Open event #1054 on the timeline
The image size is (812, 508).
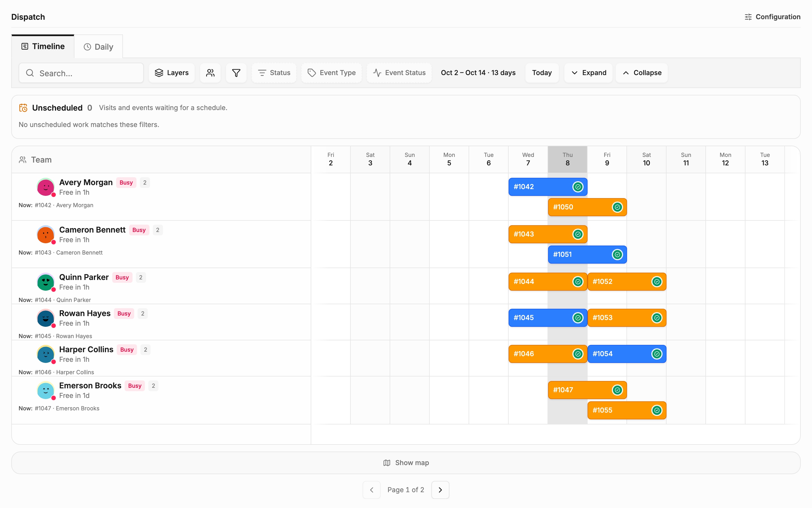pos(627,354)
